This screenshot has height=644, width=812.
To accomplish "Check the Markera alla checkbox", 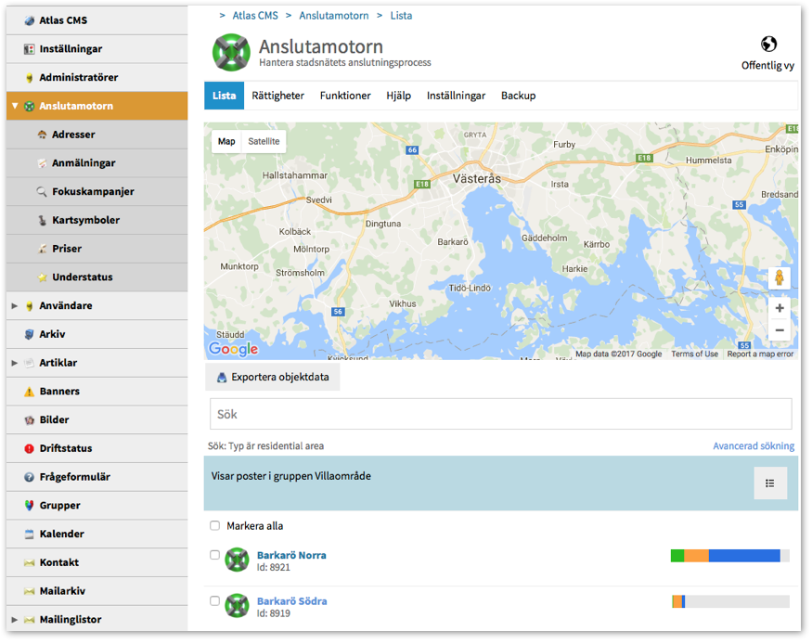I will (x=215, y=526).
